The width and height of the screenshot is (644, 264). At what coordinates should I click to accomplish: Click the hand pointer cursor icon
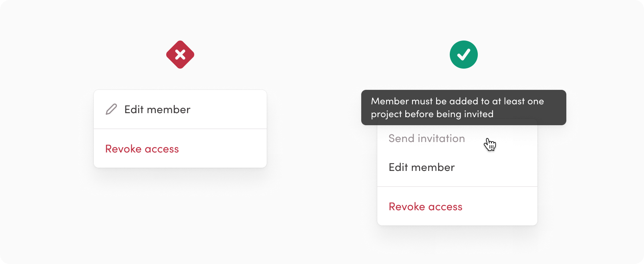click(490, 144)
